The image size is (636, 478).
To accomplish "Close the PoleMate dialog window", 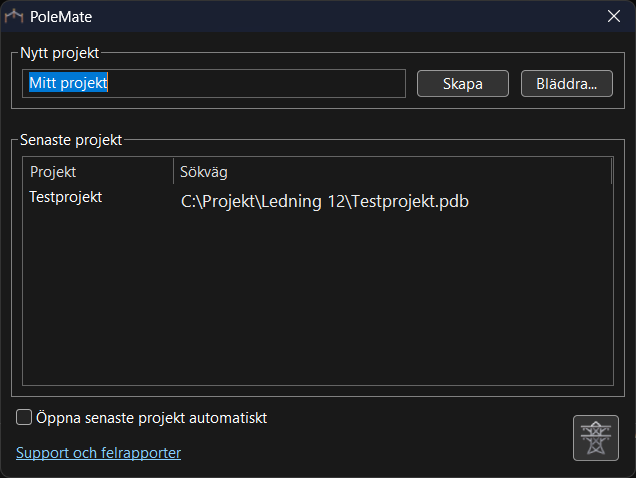I will pos(614,16).
